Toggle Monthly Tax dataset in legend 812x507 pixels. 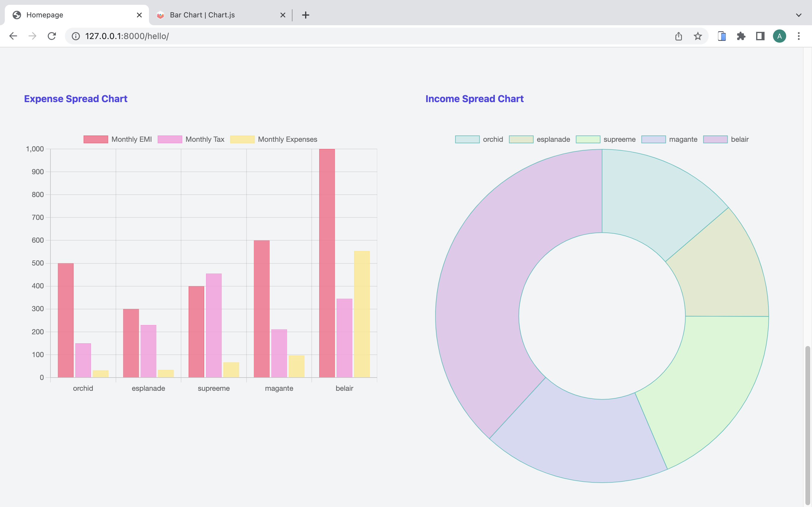(x=191, y=139)
